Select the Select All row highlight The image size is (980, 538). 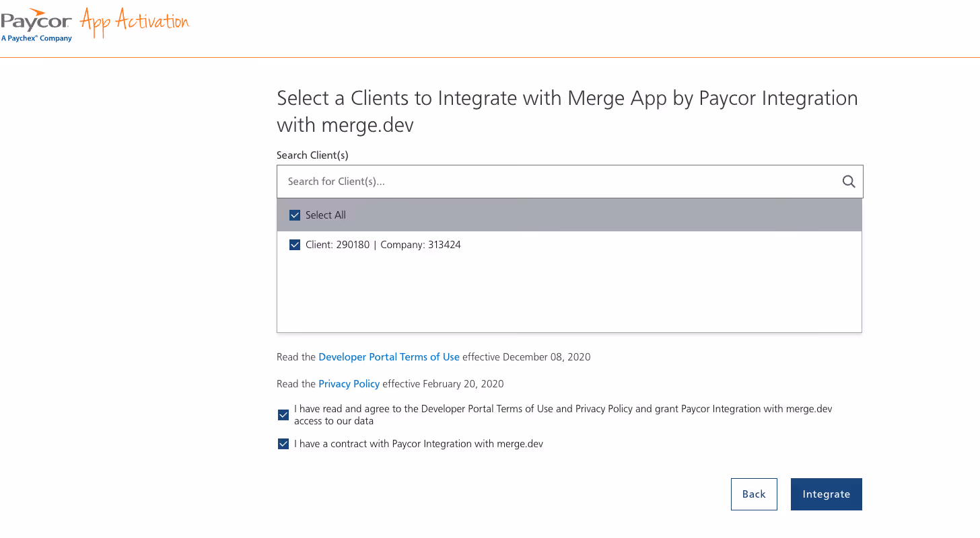click(x=569, y=215)
